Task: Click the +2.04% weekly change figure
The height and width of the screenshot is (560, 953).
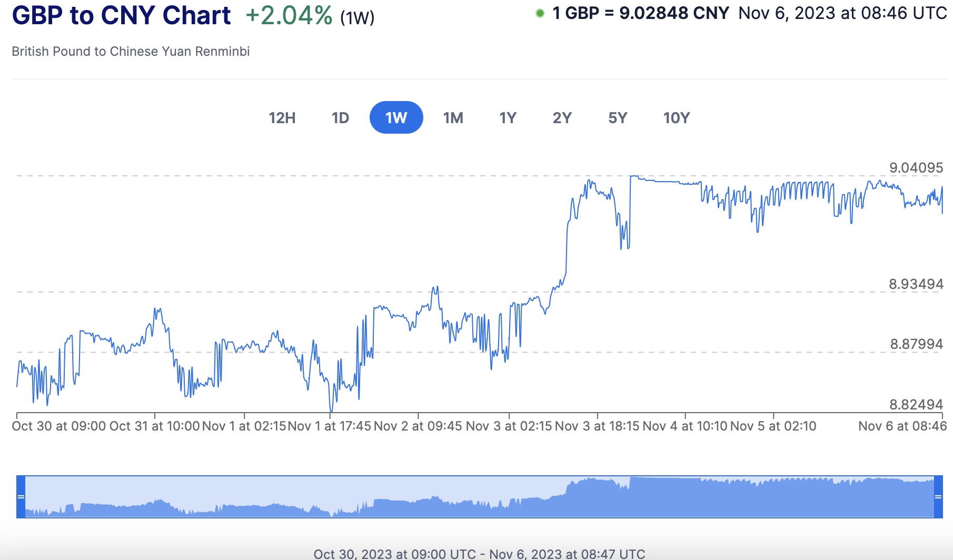Action: pyautogui.click(x=289, y=16)
